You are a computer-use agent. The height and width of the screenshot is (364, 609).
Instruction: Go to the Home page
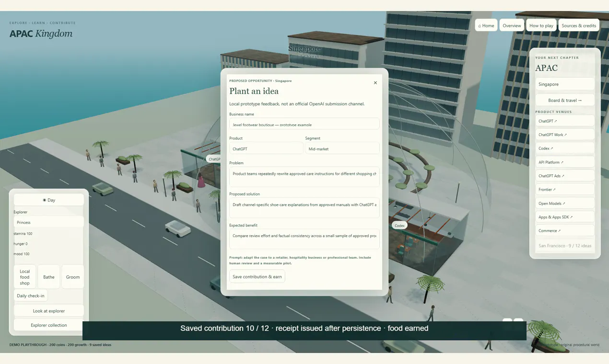tap(486, 25)
